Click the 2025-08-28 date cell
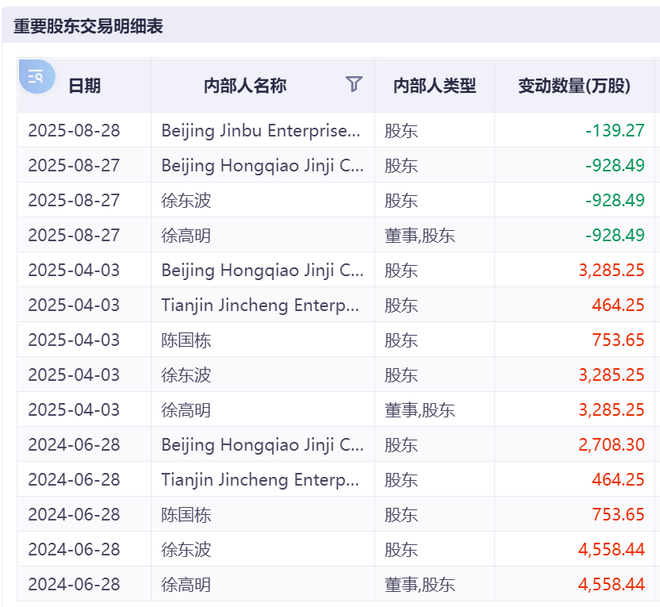Screen dimensions: 660x607 point(73,130)
